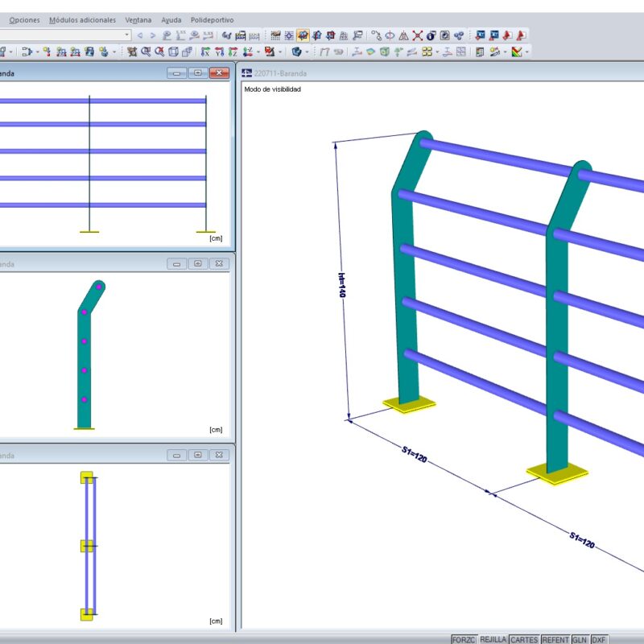The image size is (644, 644).
Task: Click the stacked cubes solid display icon
Action: (x=187, y=52)
